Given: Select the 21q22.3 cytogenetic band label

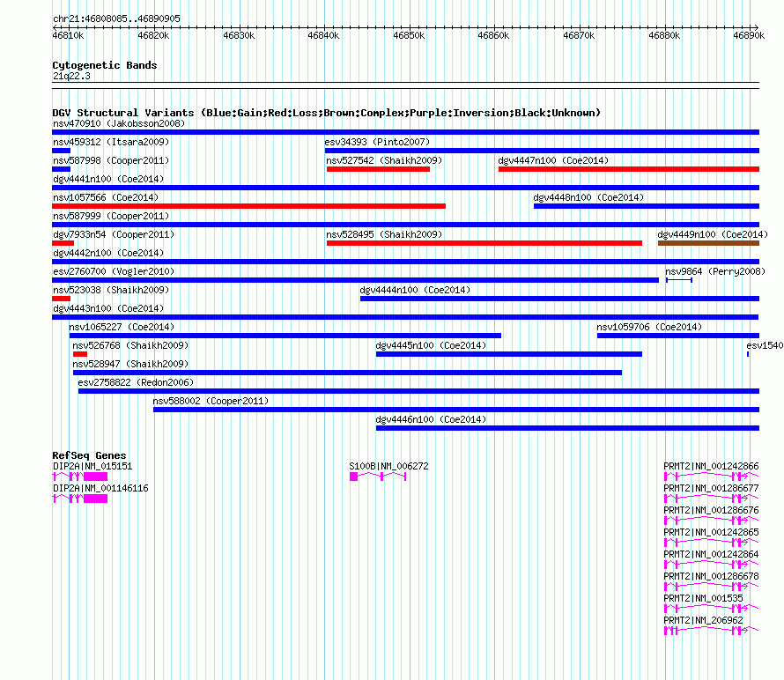Looking at the screenshot, I should pos(71,76).
